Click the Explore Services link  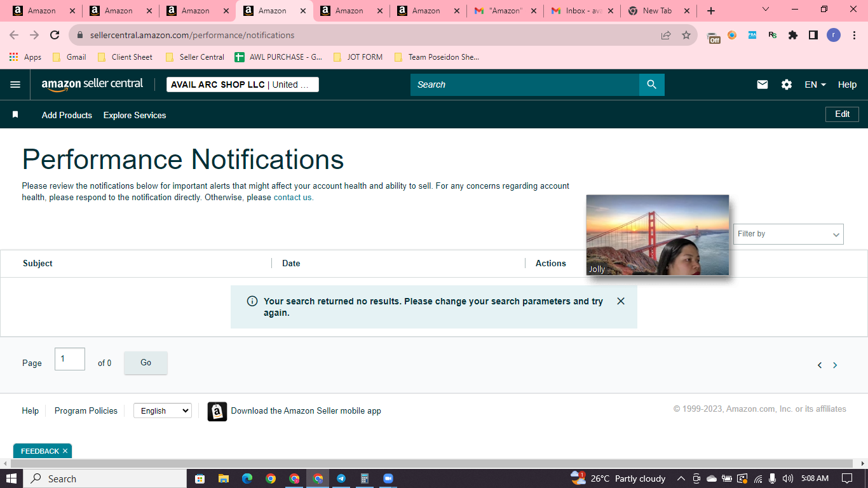(x=135, y=115)
